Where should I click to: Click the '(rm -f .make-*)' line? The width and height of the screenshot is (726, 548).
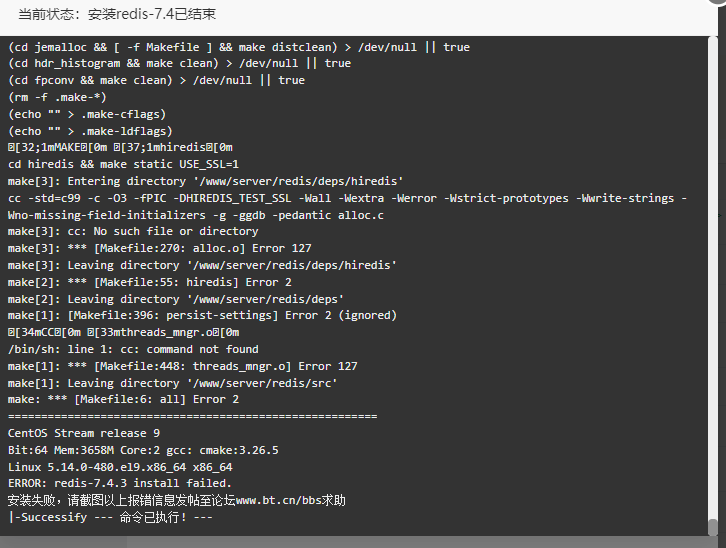pyautogui.click(x=57, y=97)
